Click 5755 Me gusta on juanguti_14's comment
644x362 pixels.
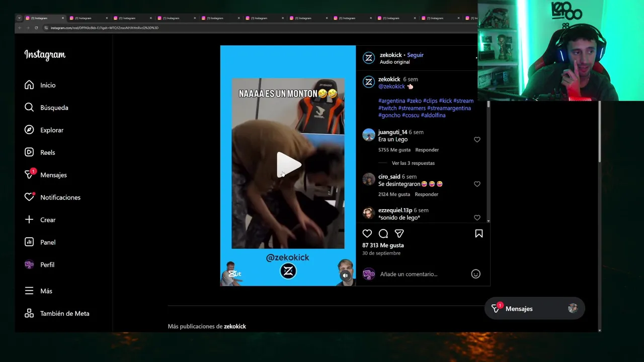394,150
